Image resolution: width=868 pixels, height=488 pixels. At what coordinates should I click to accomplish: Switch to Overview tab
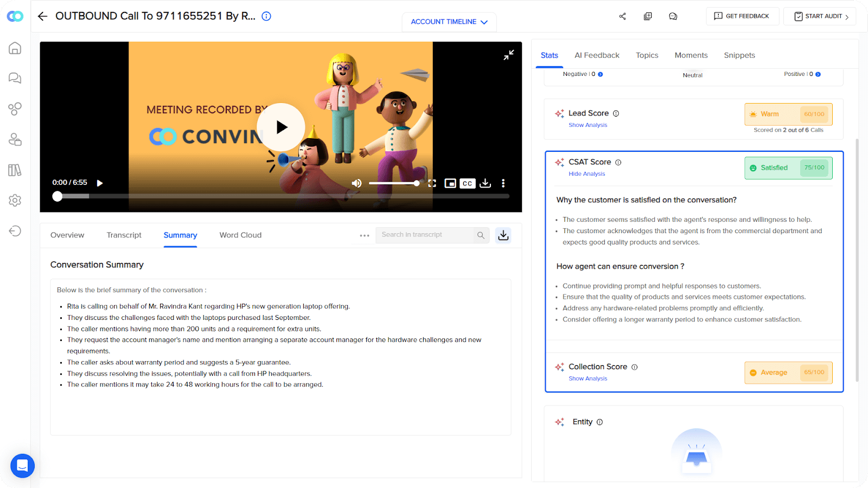tap(67, 235)
